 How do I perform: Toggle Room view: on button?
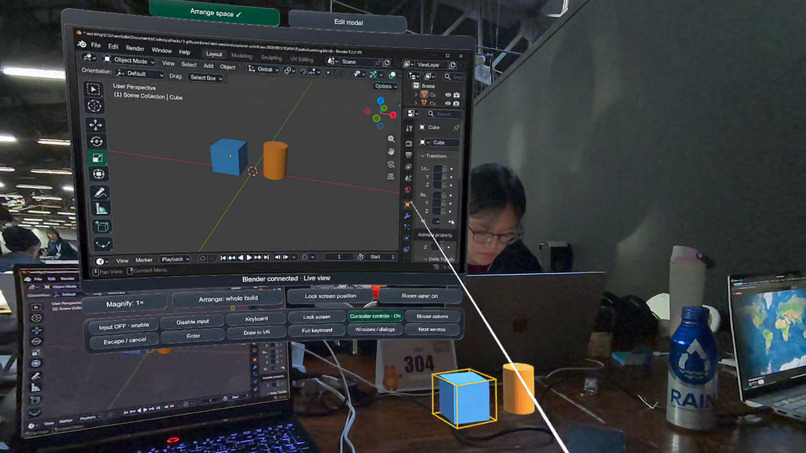click(x=419, y=296)
